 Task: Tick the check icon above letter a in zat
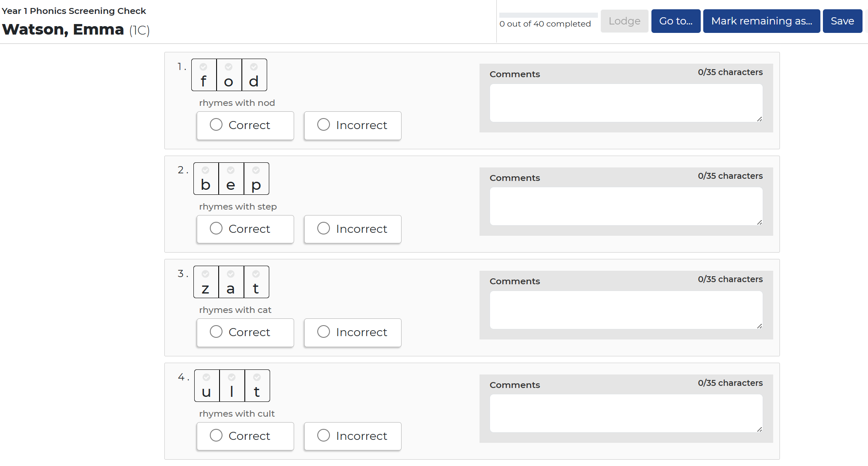point(231,274)
